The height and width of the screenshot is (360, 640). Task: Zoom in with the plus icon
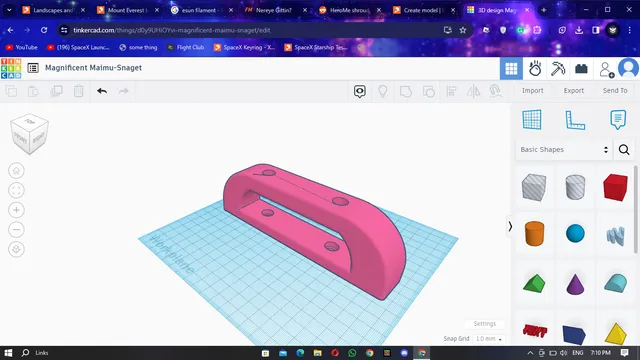pyautogui.click(x=16, y=210)
